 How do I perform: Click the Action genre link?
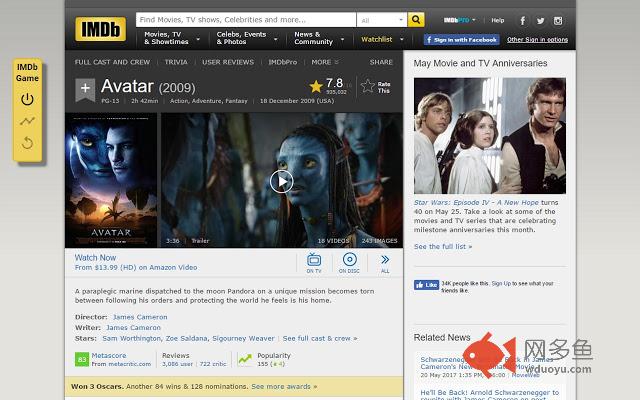pos(179,101)
